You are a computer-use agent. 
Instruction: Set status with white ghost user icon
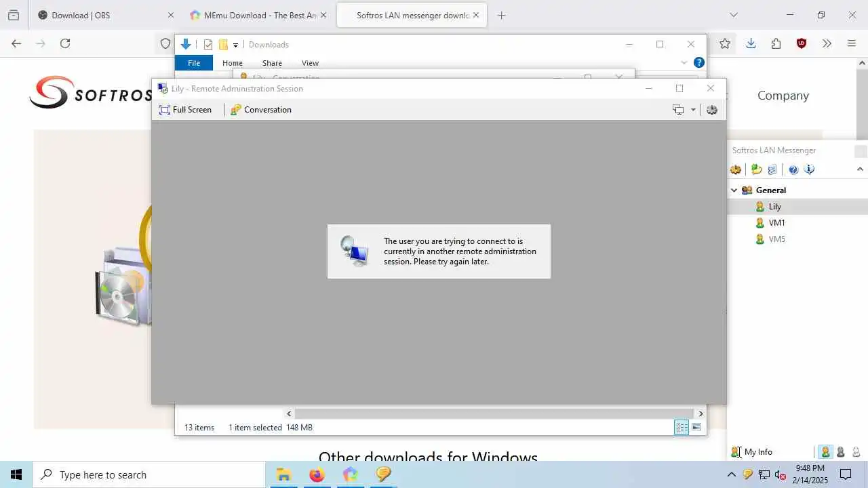(856, 452)
